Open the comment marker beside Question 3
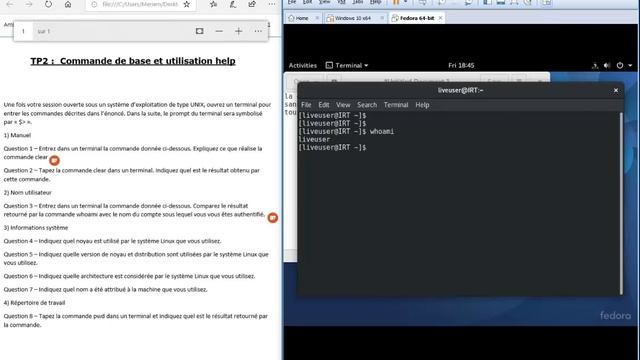The height and width of the screenshot is (360, 640). (x=273, y=218)
